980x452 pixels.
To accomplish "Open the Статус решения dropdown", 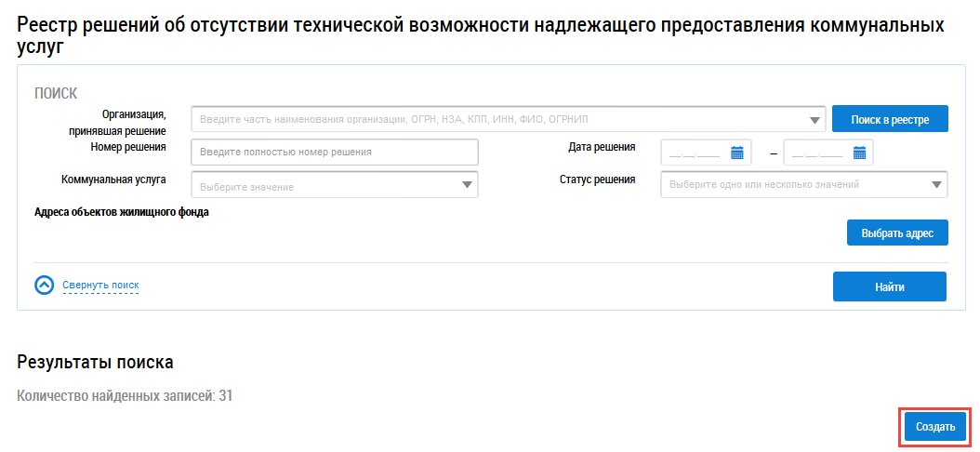I will (803, 185).
